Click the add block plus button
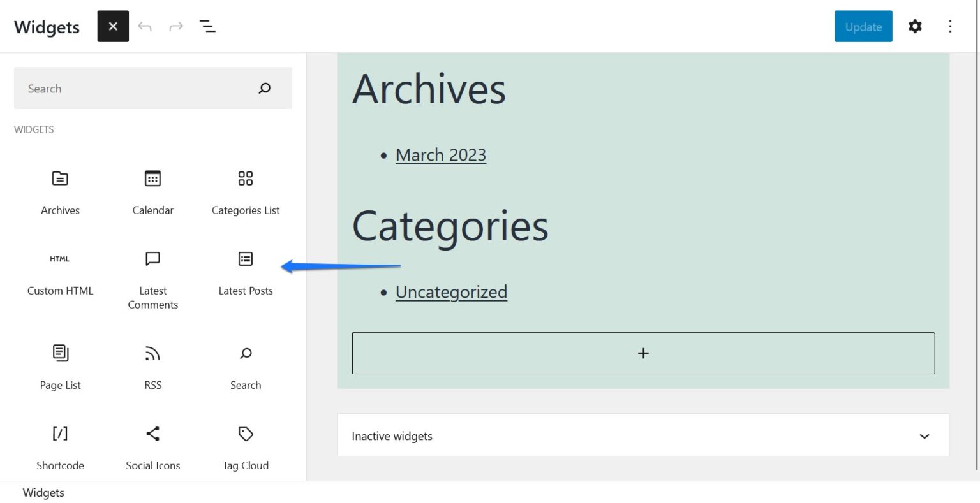 click(642, 353)
